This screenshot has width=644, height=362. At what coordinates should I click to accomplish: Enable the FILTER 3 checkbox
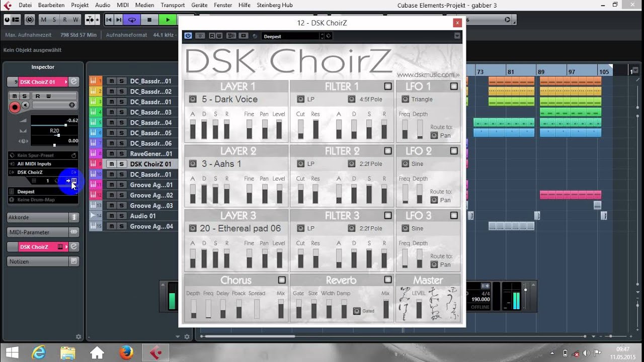pos(388,215)
